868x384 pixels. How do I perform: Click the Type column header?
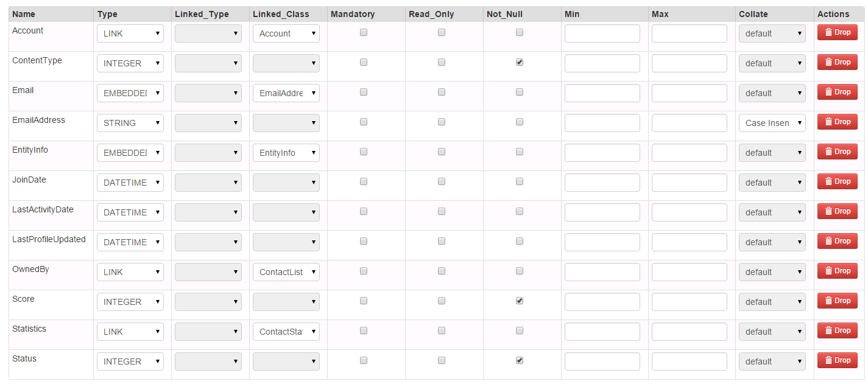tap(107, 14)
